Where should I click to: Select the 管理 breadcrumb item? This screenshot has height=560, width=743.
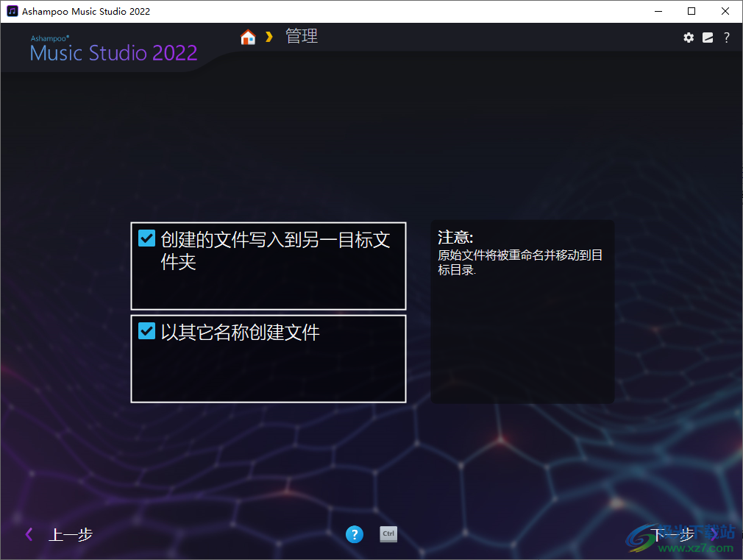(x=302, y=35)
